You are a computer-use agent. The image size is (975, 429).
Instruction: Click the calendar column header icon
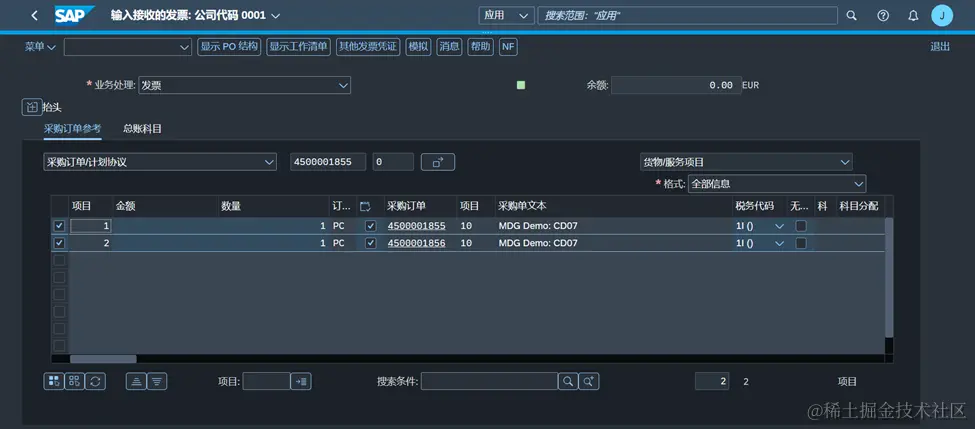pos(365,206)
